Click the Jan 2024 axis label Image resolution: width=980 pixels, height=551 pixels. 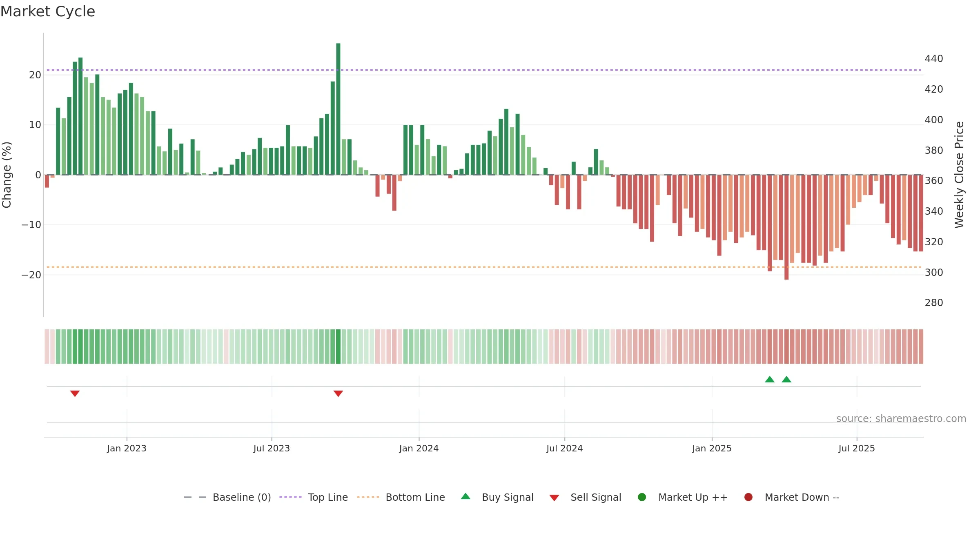click(x=419, y=448)
